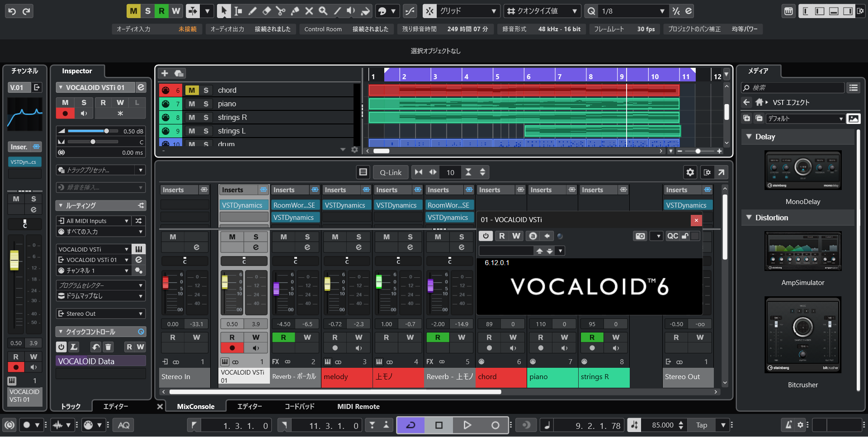This screenshot has height=437, width=868.
Task: Switch to the Inspector tab
Action: [77, 71]
